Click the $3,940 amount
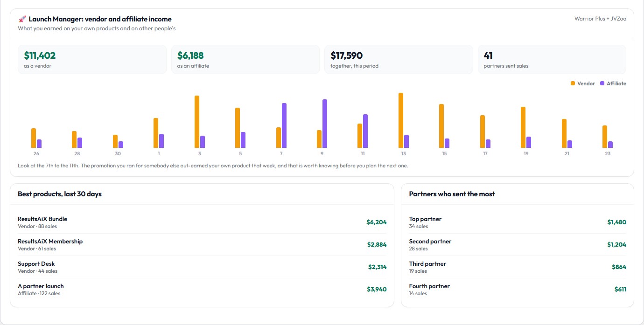This screenshot has width=644, height=325. coord(377,290)
